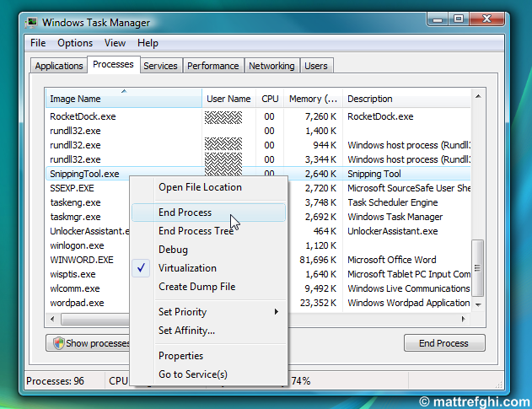Switch to the Applications tab

59,66
